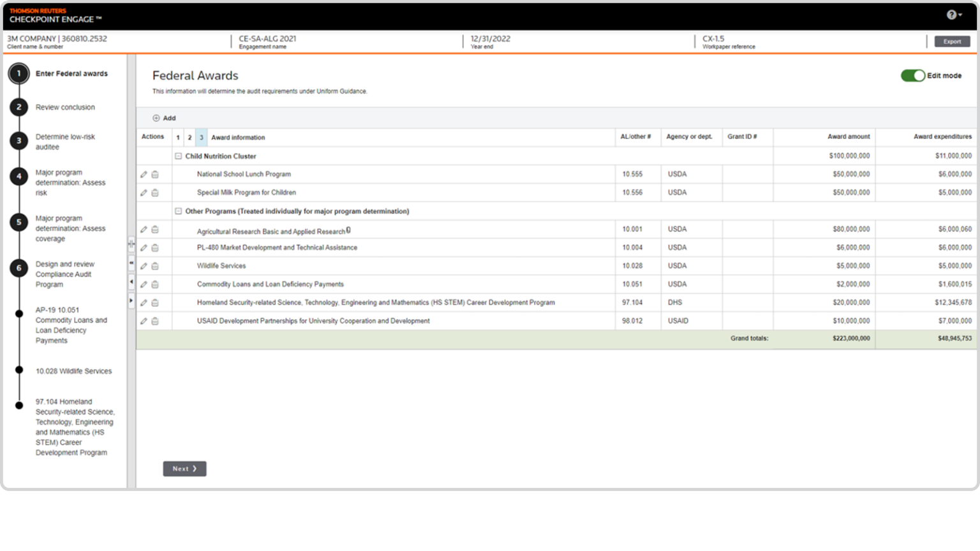The image size is (980, 551).
Task: Collapse the Other Programs group
Action: [x=179, y=211]
